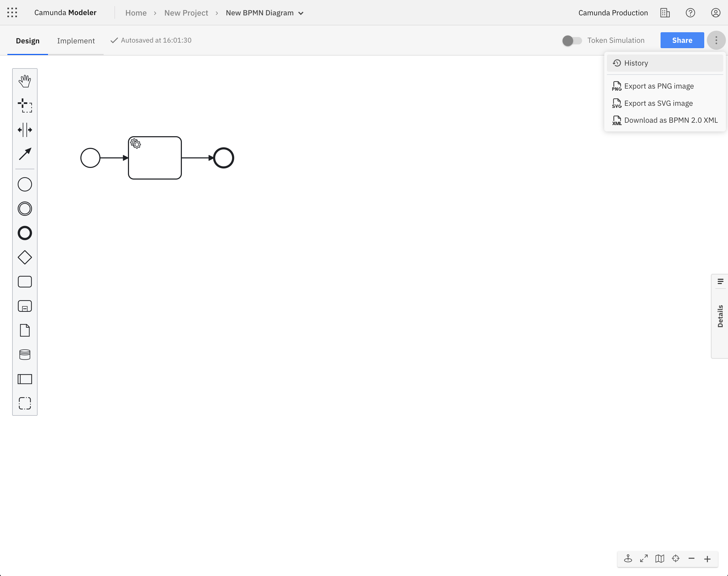Choose the Data Store palette icon

tap(25, 355)
